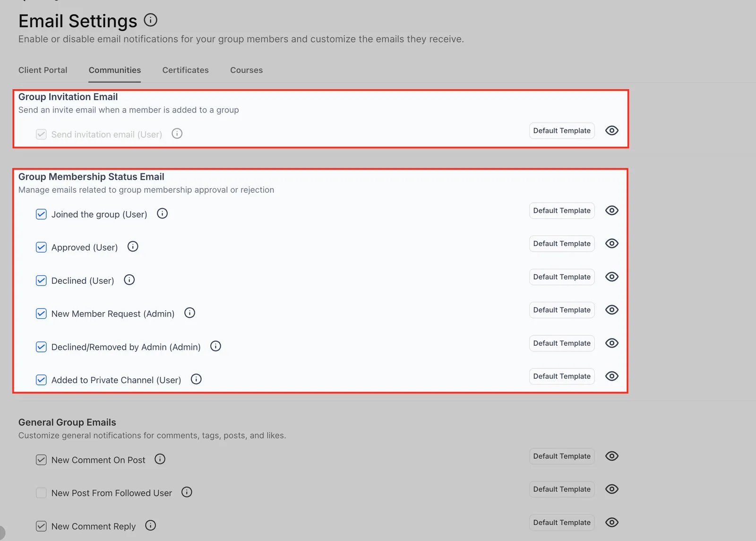This screenshot has width=756, height=541.
Task: Uncheck Approved (User) notification
Action: [x=41, y=247]
